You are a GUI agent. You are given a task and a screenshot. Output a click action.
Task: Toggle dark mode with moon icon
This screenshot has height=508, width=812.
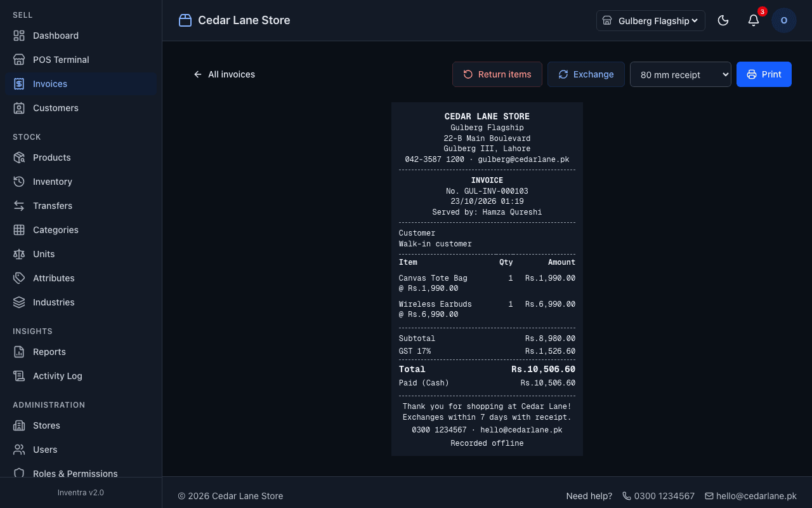(x=723, y=20)
